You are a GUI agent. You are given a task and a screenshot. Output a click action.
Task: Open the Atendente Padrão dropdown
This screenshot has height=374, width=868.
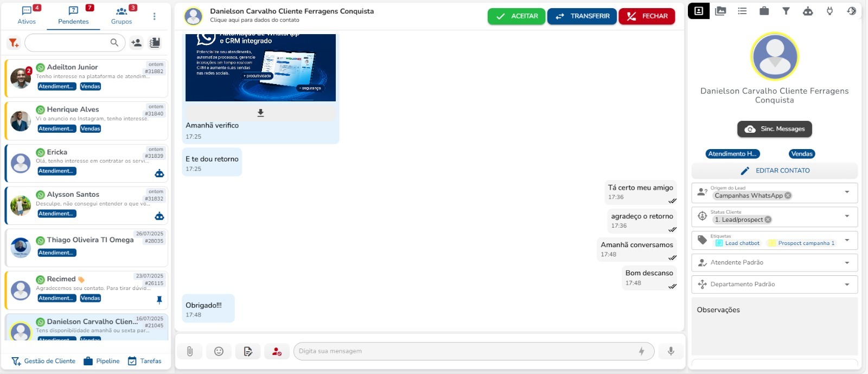(847, 263)
